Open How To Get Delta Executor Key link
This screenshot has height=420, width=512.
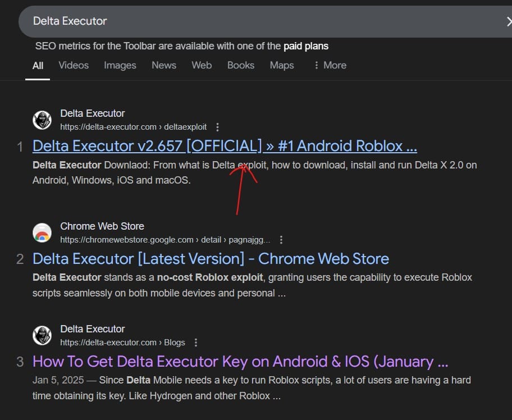[240, 362]
